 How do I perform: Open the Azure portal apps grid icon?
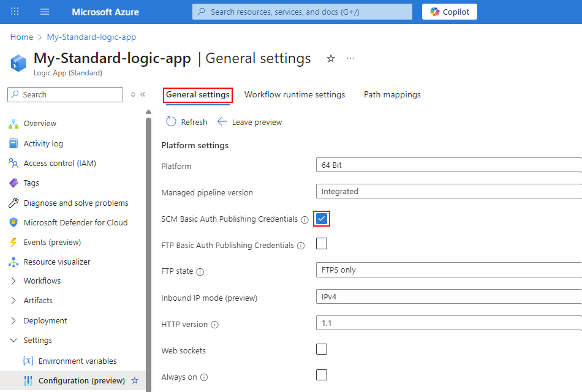pyautogui.click(x=15, y=12)
